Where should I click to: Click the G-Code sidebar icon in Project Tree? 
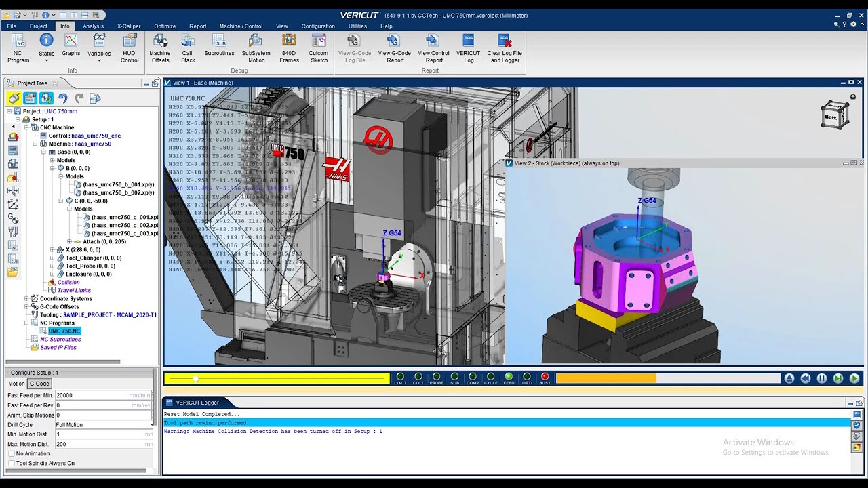click(x=13, y=218)
